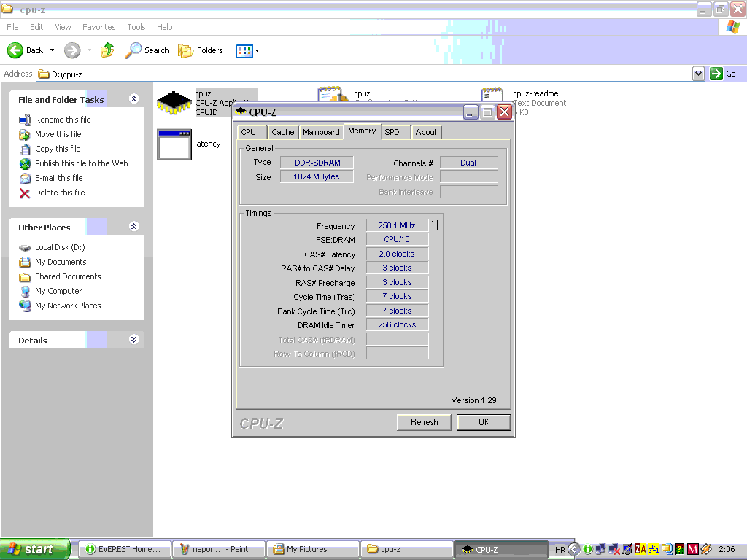
Task: Select the latency application icon
Action: point(174,144)
